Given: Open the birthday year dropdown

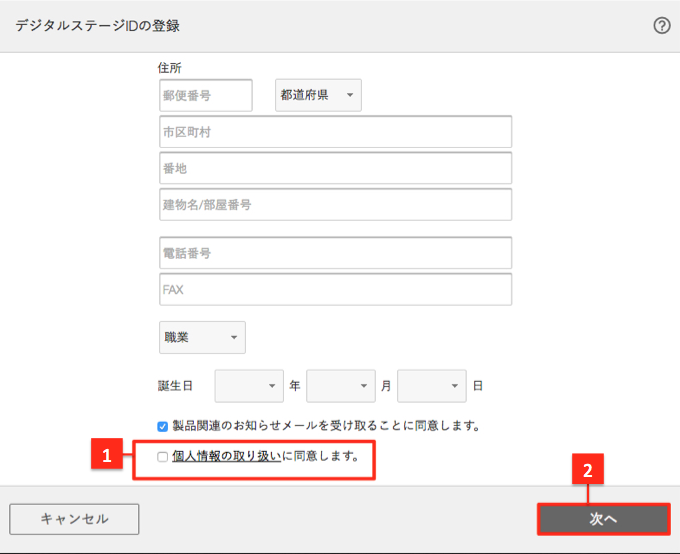Looking at the screenshot, I should coord(249,386).
